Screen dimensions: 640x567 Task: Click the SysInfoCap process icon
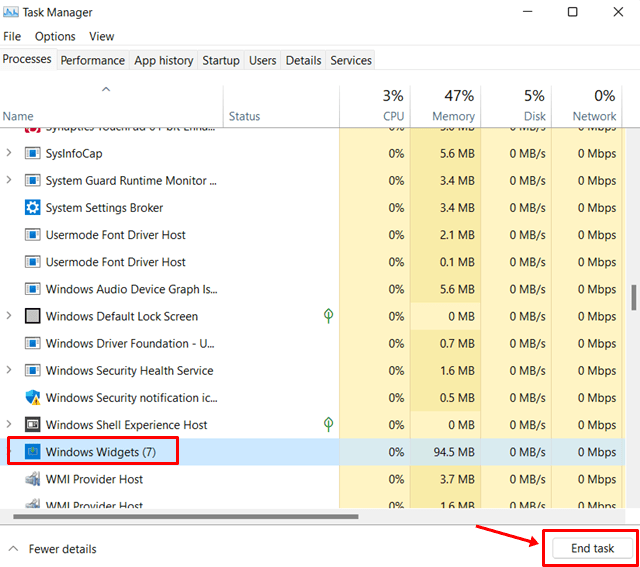[32, 154]
